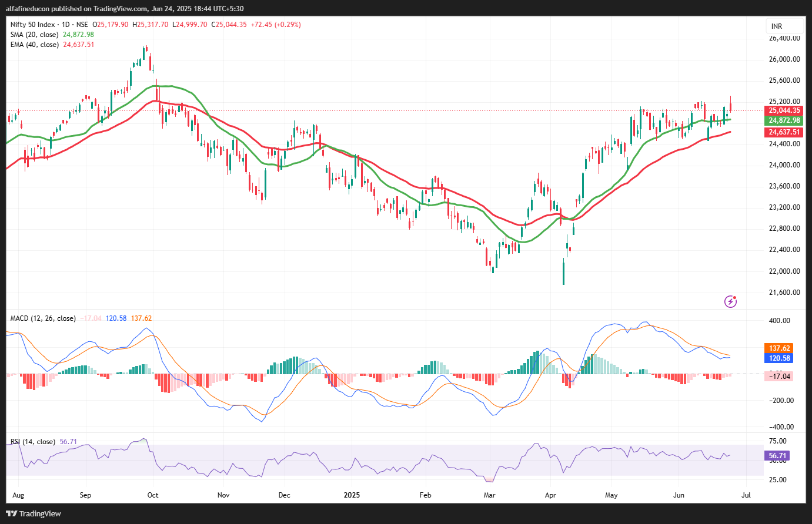Screen dimensions: 812x524
Task: Click the purple 56.71 RSI value tag
Action: [777, 456]
